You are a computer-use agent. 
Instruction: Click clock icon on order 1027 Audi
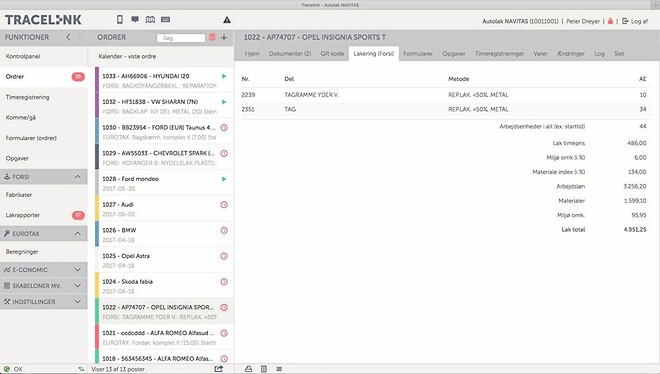tap(224, 204)
